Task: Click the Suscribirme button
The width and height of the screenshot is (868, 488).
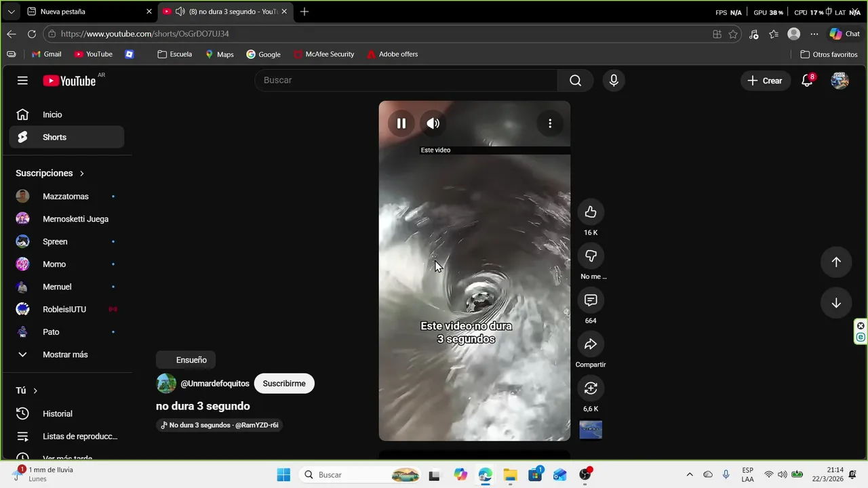Action: point(284,384)
